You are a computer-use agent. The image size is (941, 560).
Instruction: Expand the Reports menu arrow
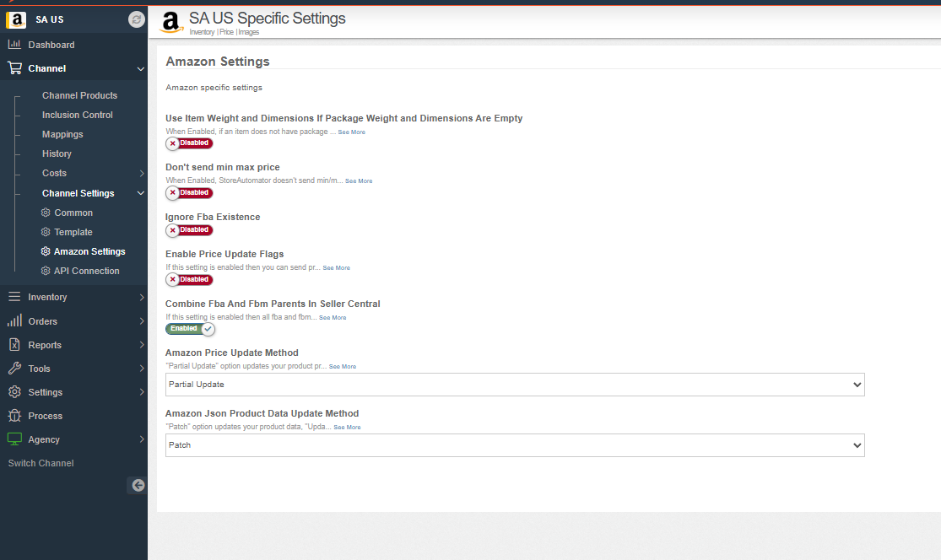pos(142,345)
